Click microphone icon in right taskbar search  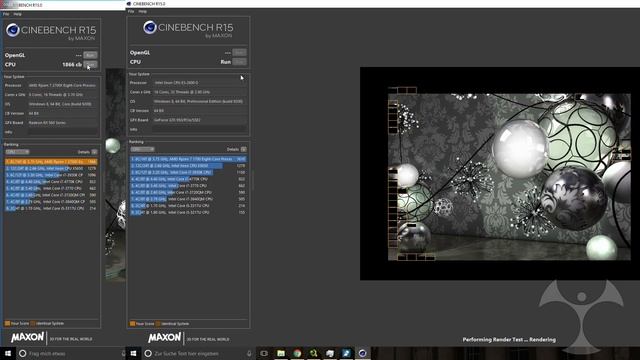(x=249, y=353)
